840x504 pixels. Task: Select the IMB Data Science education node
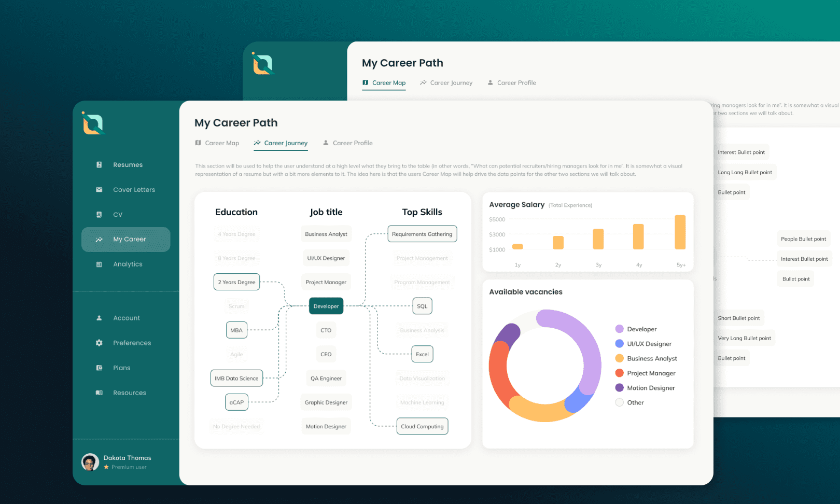pos(236,379)
